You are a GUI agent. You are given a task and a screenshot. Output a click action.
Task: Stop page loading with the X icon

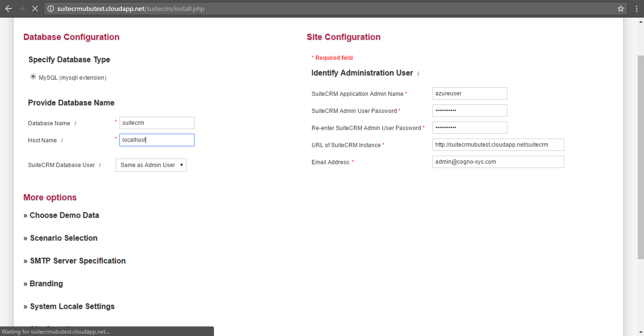35,9
